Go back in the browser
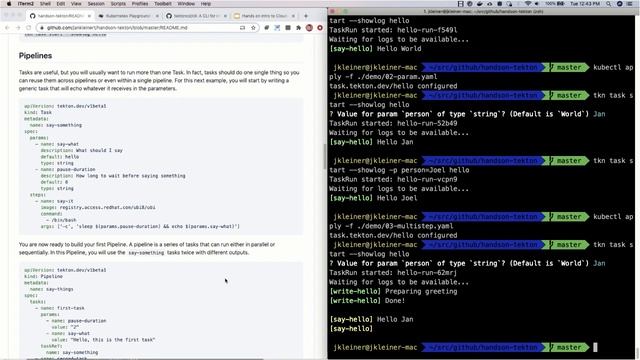640x360 pixels. tap(7, 28)
